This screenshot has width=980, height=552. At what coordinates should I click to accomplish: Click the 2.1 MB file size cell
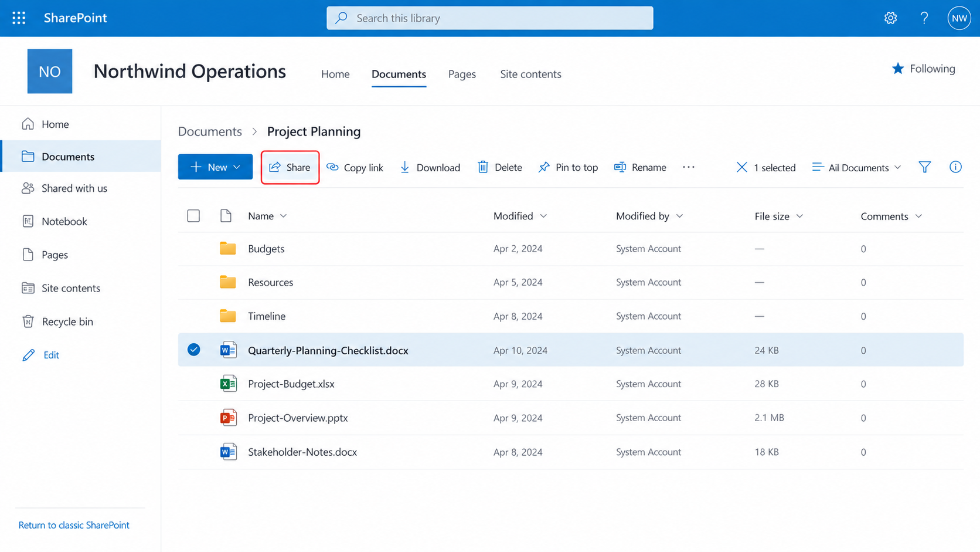coord(770,418)
